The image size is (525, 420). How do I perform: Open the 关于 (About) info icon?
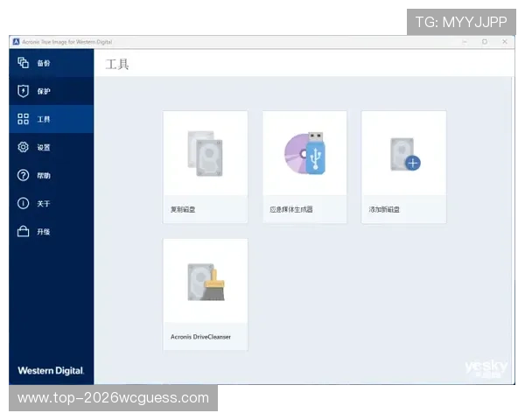point(23,203)
